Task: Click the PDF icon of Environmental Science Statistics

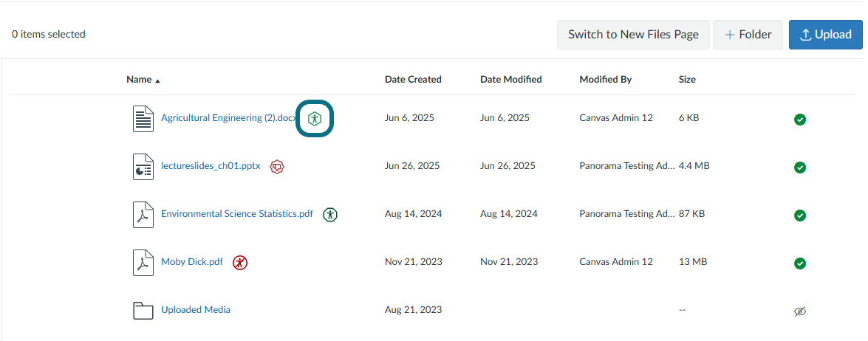Action: (x=143, y=214)
